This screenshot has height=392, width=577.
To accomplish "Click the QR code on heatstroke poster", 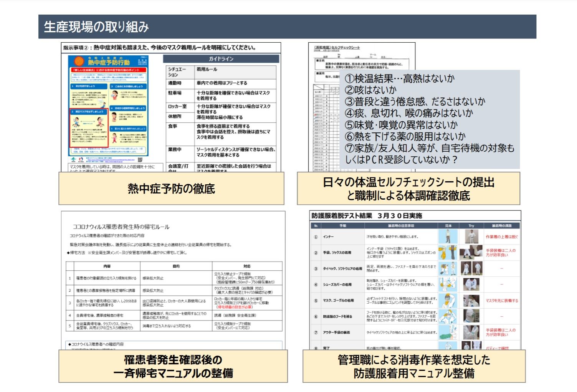I will pos(140,159).
